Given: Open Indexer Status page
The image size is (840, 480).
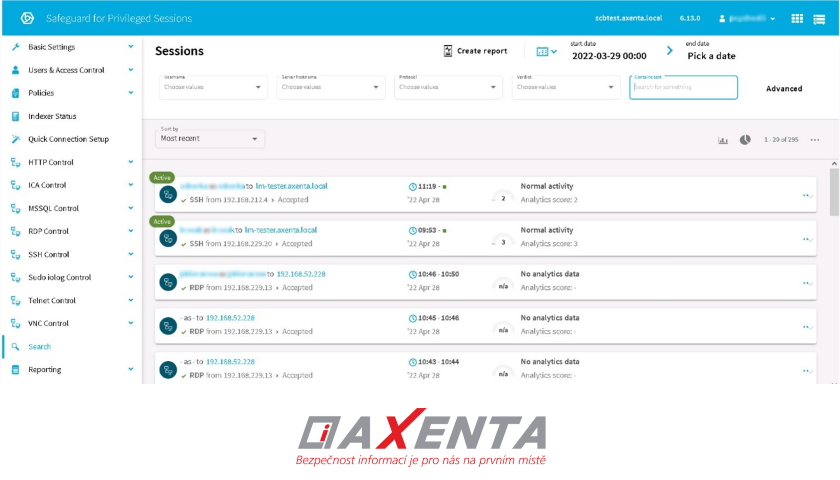Looking at the screenshot, I should click(x=52, y=116).
